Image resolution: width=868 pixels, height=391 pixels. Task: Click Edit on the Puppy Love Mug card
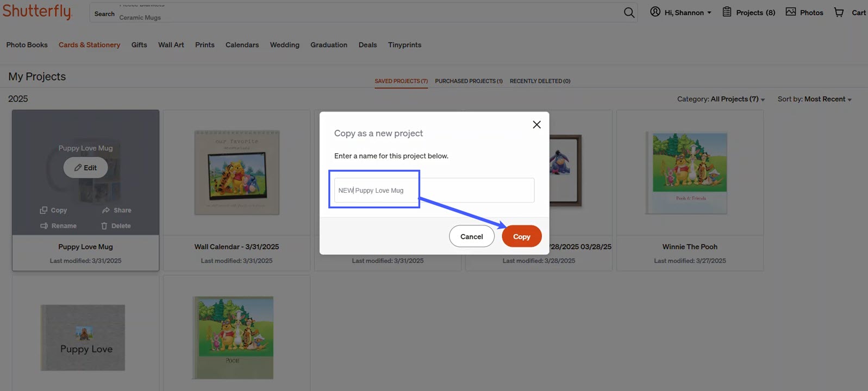85,168
